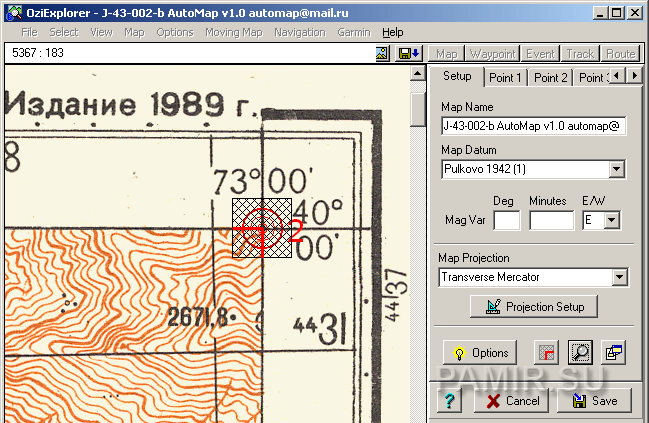Click the vertical scrollbar thumb

click(418, 110)
